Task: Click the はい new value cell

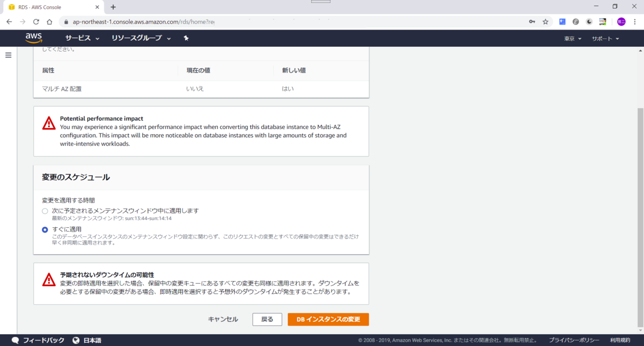Action: click(x=288, y=89)
